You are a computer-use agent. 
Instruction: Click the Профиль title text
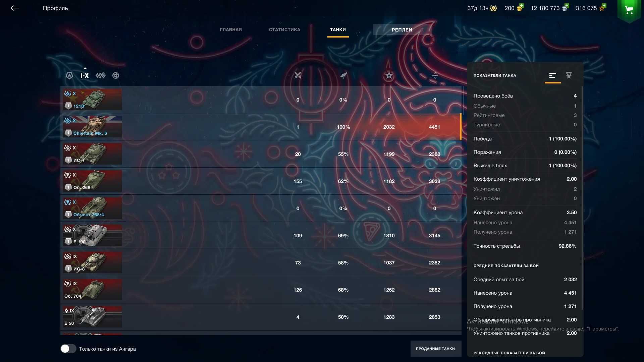(55, 8)
